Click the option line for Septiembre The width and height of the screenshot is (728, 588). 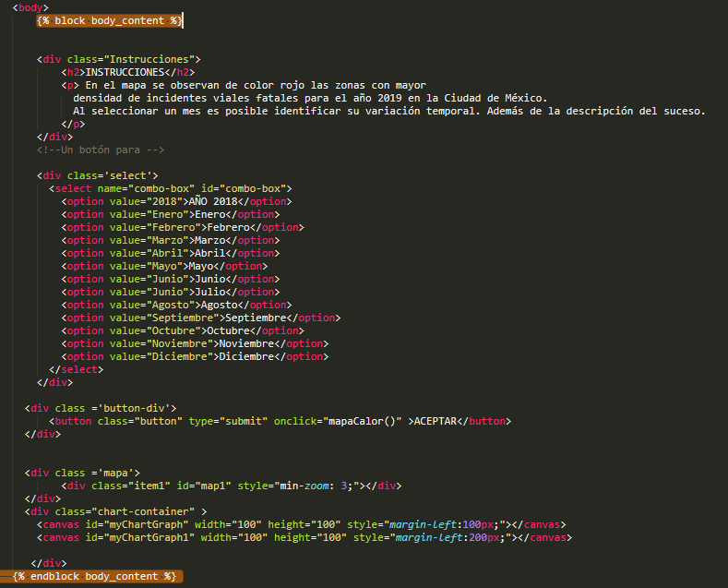click(201, 318)
